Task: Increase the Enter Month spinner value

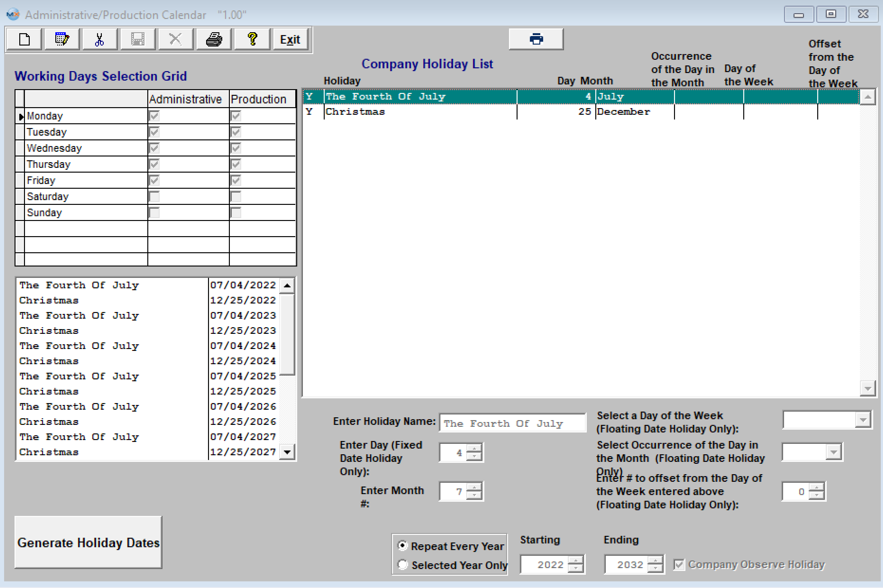Action: tap(475, 487)
